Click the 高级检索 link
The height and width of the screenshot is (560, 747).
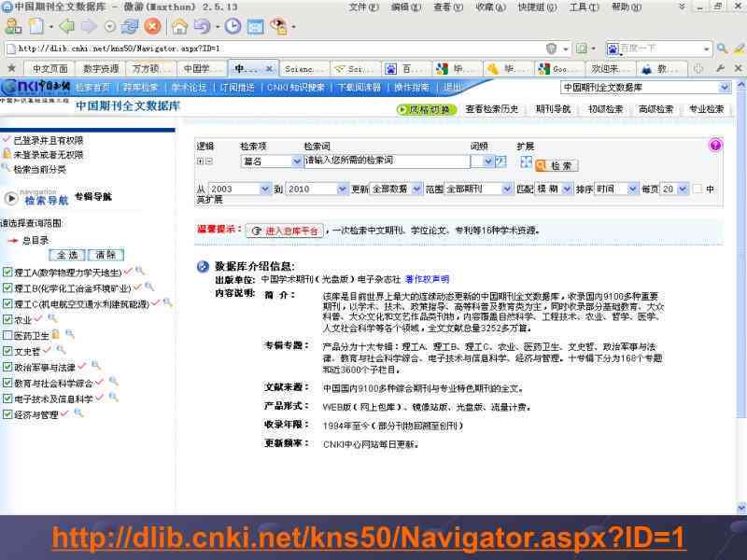656,109
